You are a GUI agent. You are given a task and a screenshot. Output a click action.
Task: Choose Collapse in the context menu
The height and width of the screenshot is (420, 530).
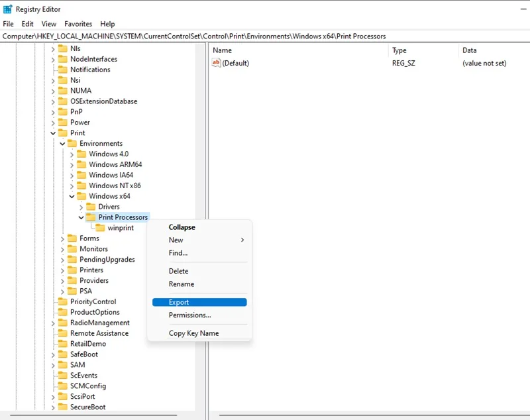[199, 227]
